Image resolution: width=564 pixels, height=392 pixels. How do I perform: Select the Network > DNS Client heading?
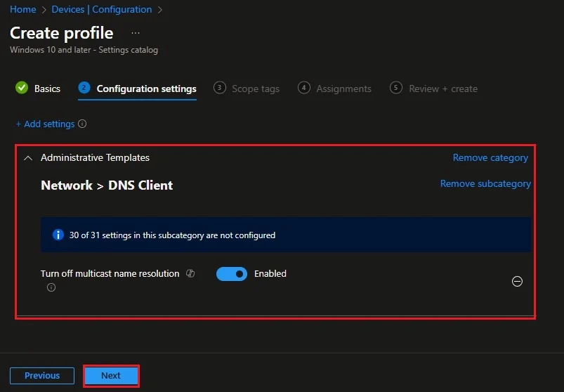tap(107, 185)
